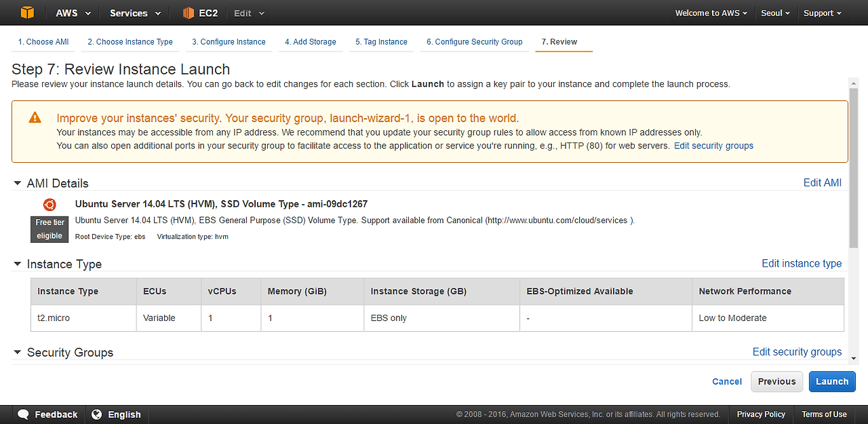Screen dimensions: 868x424
Task: Go to step 5 Tag Instance
Action: point(381,42)
